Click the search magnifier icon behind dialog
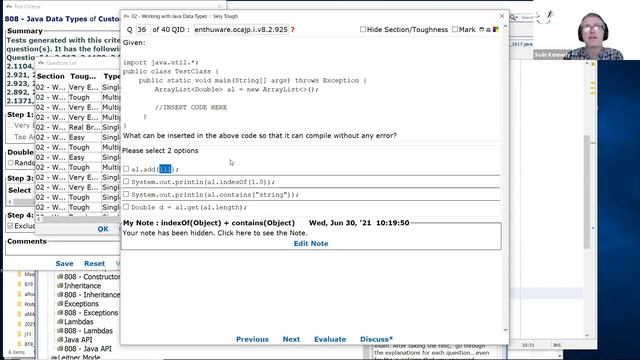This screenshot has height=360, width=640. (x=513, y=17)
